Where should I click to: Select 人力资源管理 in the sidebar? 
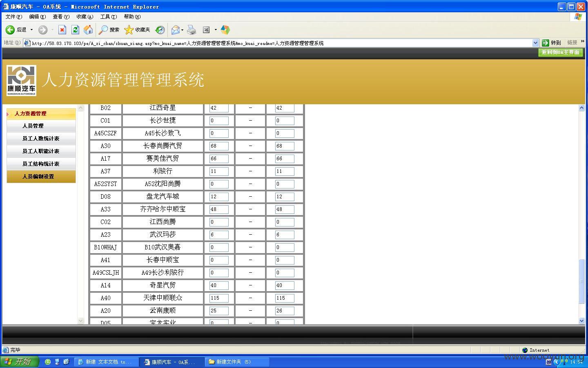tap(41, 114)
